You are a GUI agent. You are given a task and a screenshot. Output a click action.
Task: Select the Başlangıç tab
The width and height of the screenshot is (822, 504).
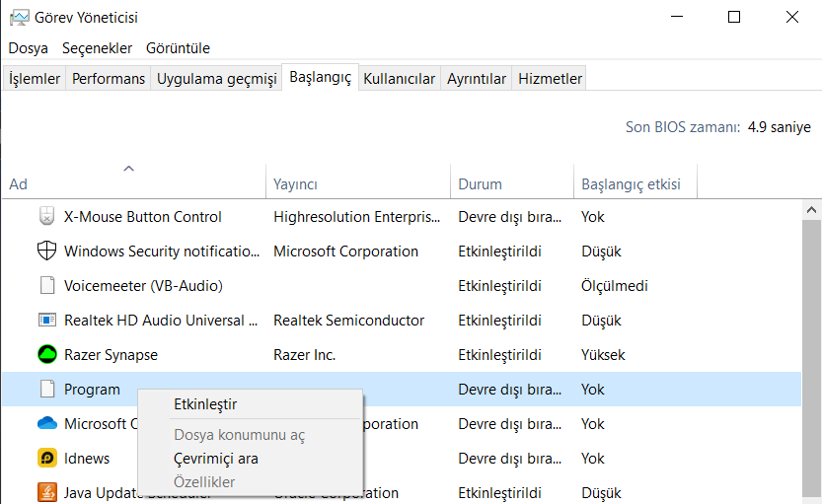(321, 77)
